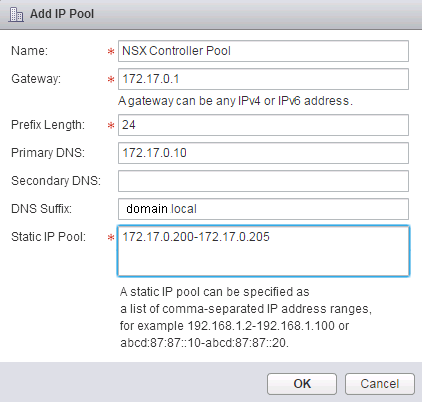Image resolution: width=422 pixels, height=402 pixels.
Task: Click the Name input field
Action: (x=263, y=51)
